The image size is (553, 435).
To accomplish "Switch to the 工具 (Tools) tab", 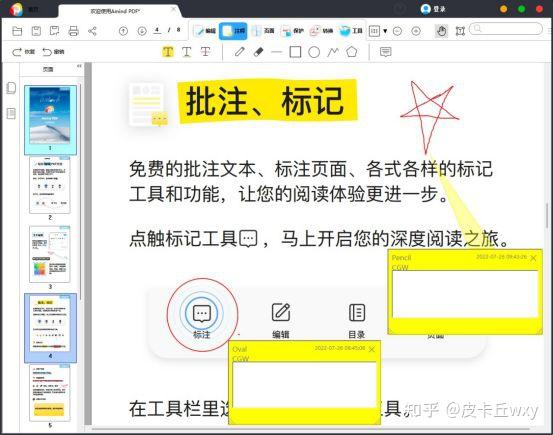I will coord(351,31).
